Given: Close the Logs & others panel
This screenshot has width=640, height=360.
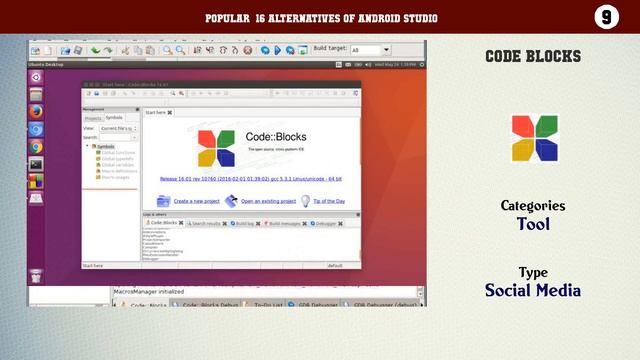Looking at the screenshot, I should pos(358,215).
